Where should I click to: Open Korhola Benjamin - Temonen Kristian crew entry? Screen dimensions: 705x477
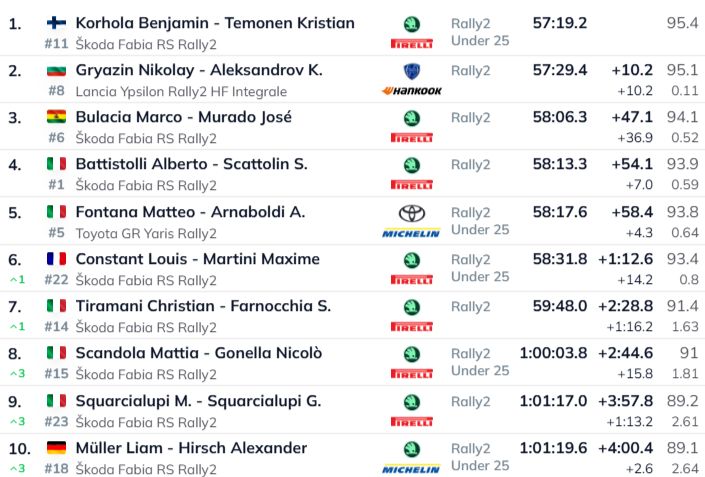(x=215, y=23)
